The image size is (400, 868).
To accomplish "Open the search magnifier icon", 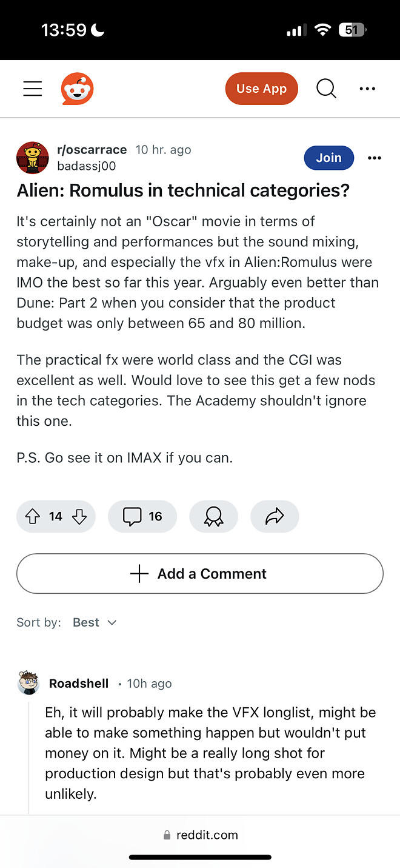I will point(326,89).
